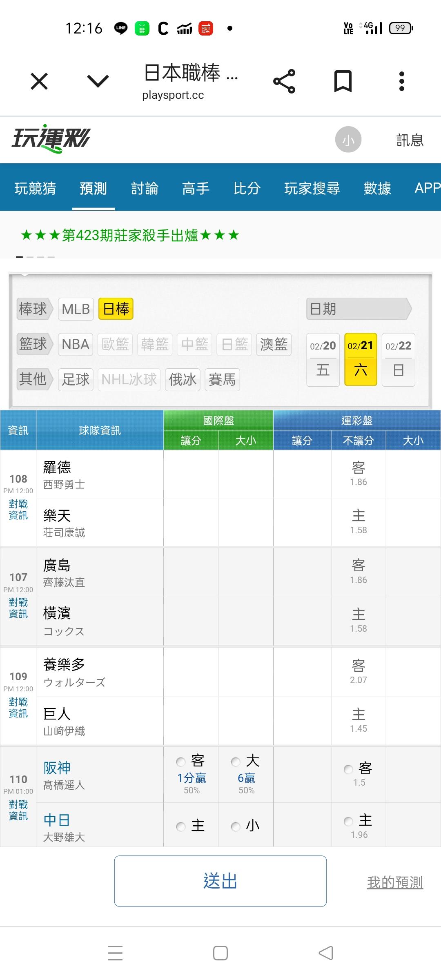The image size is (441, 980).
Task: Open the 數據 nav tab
Action: click(x=377, y=188)
